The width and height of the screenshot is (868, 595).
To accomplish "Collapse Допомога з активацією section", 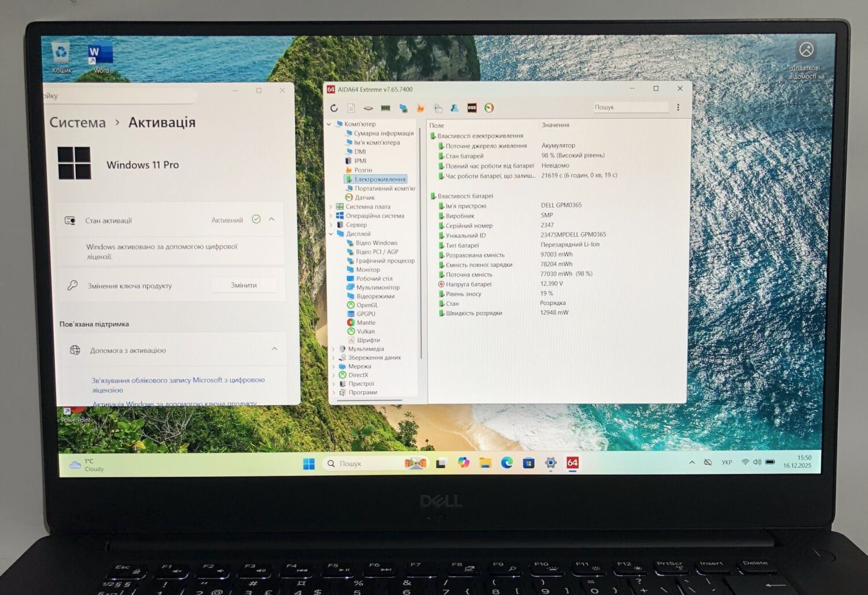I will tap(274, 349).
